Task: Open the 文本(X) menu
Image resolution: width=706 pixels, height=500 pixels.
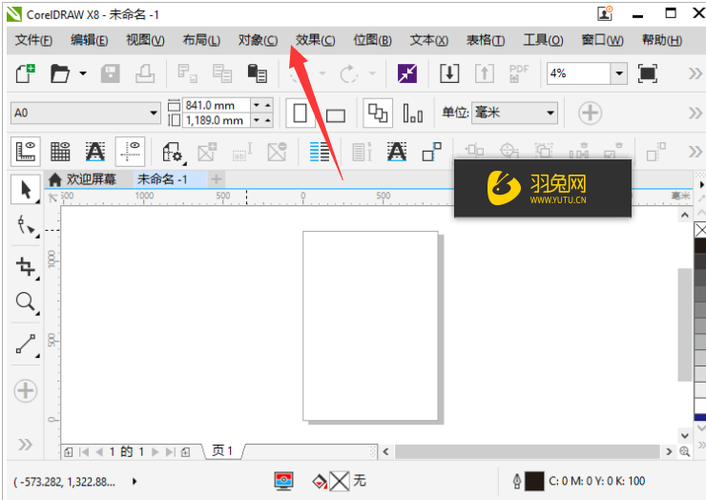Action: point(429,41)
